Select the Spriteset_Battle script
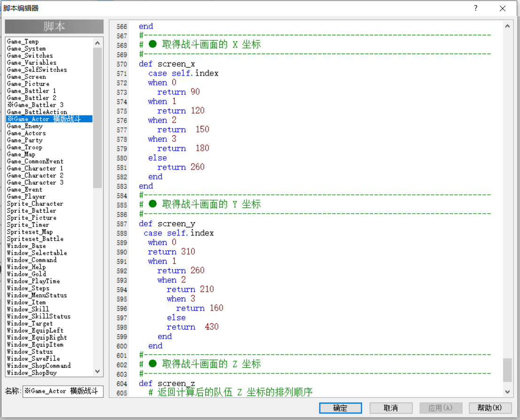This screenshot has height=420, width=520. click(35, 239)
